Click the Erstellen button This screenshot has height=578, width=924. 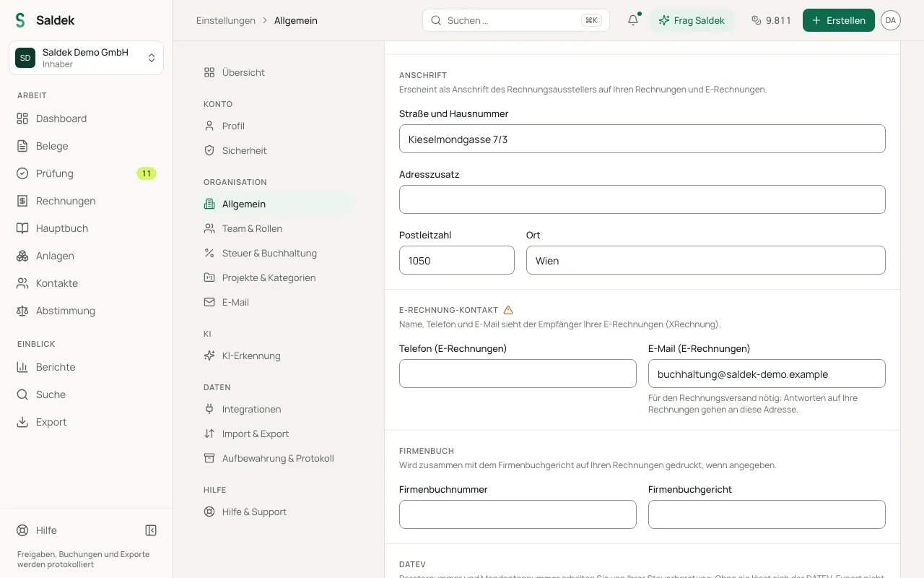click(x=839, y=20)
